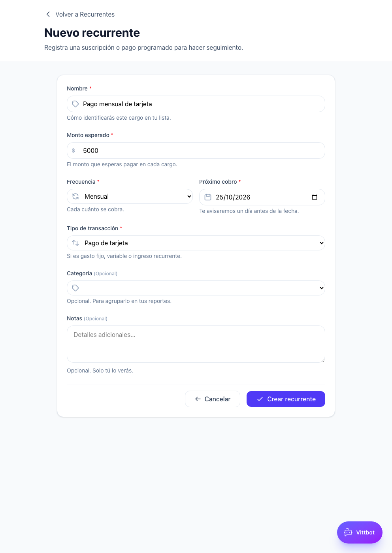Grab the Notas textarea resize handle
This screenshot has height=553, width=392.
tap(322, 360)
